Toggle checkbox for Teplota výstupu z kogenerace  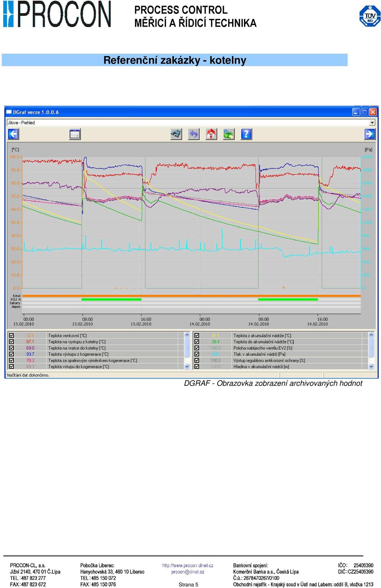tap(12, 354)
